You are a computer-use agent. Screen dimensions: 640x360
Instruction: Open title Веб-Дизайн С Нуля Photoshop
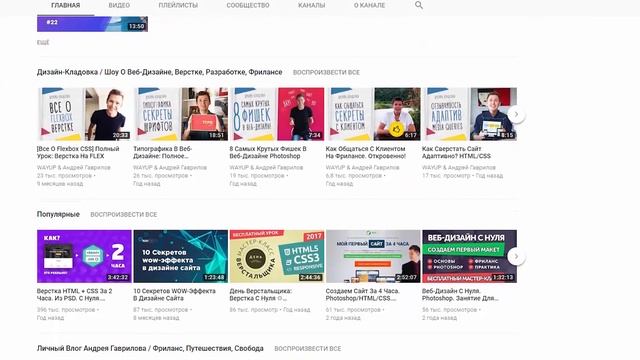tap(460, 295)
